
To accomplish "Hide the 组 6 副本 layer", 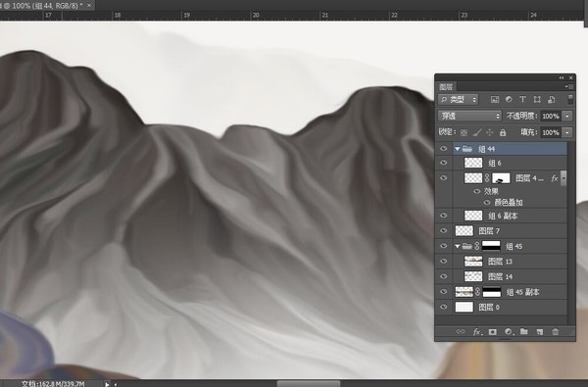I will [x=444, y=216].
